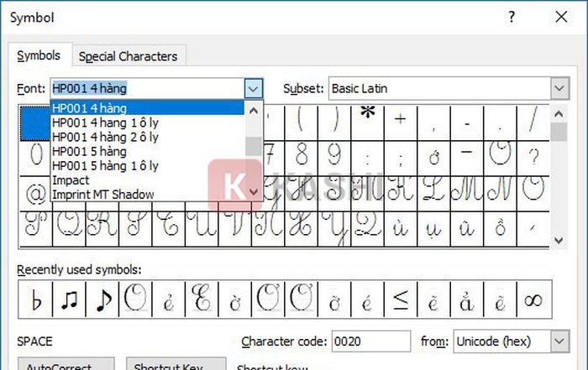588x370 pixels.
Task: Insert the infinity recently used symbol
Action: 533,300
